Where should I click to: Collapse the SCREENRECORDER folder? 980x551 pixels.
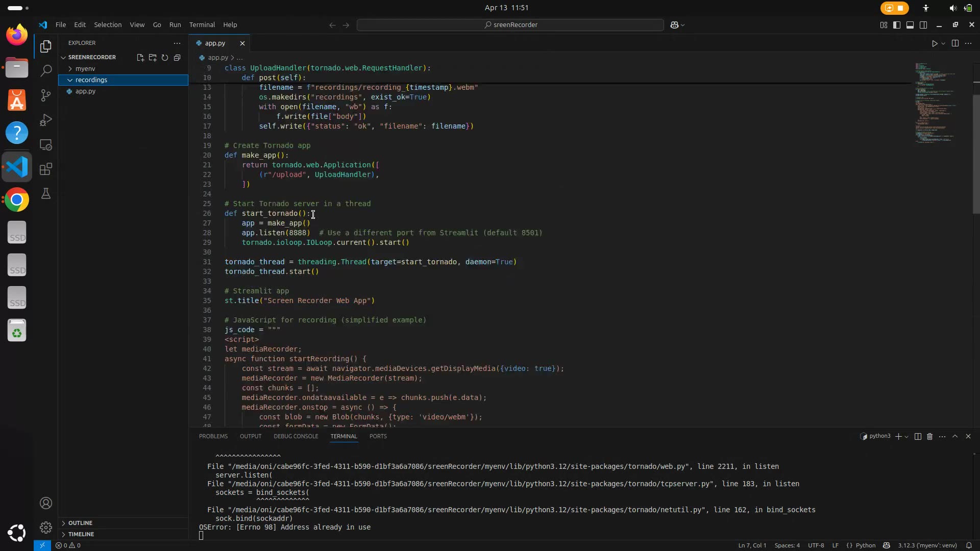(63, 57)
